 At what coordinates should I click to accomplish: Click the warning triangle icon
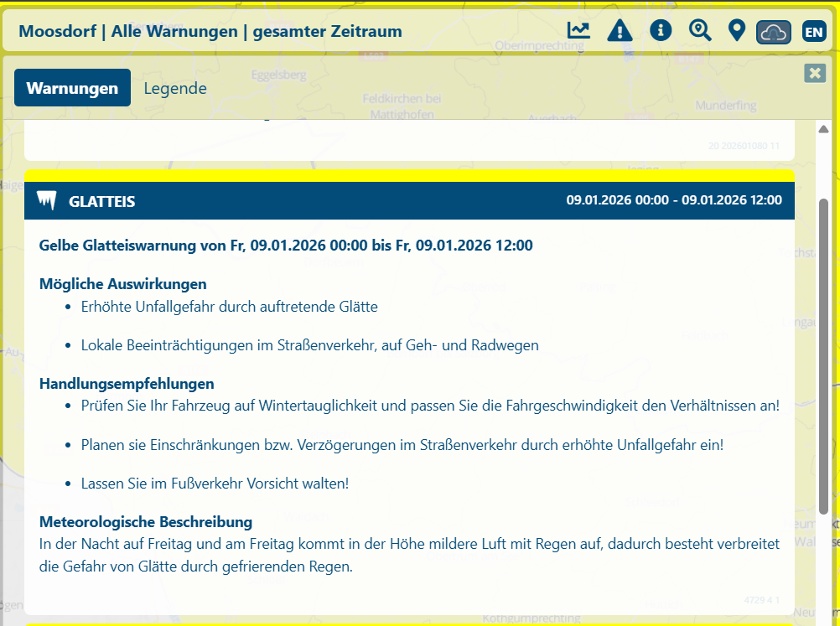tap(620, 31)
